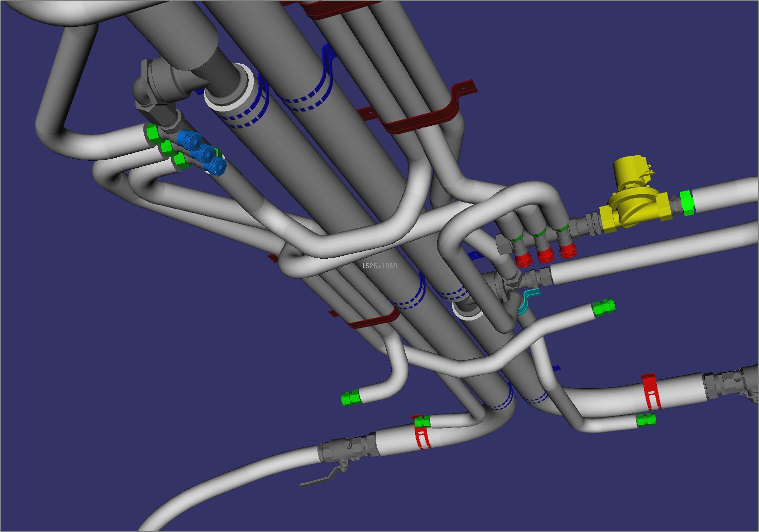This screenshot has width=759, height=532.
Task: Click the green fitting on lower-right small pipe
Action: (x=646, y=420)
